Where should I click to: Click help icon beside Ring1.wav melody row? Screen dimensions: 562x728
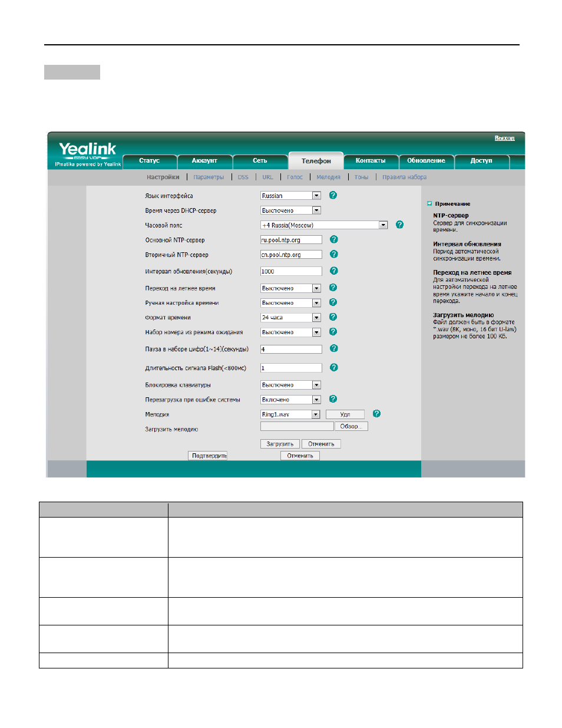point(376,414)
